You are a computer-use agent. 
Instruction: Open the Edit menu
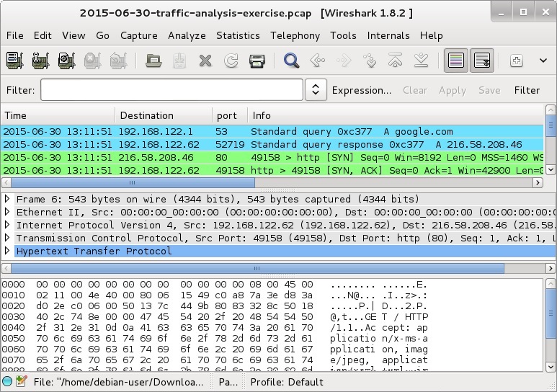click(43, 35)
